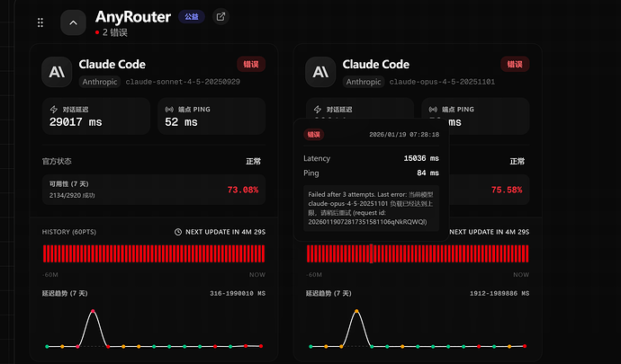621x364 pixels.
Task: Click the clock icon by NEXT UPDATE on sonnet card
Action: (178, 232)
